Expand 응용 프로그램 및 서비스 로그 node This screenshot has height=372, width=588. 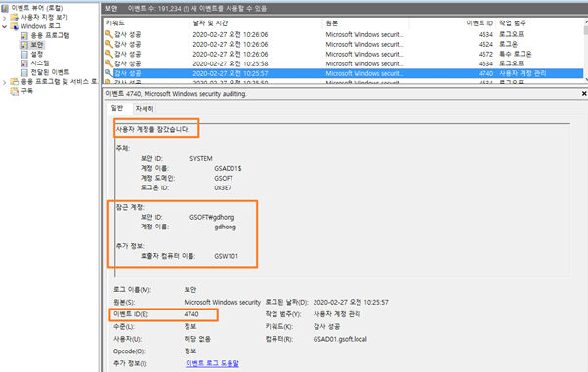coord(5,82)
